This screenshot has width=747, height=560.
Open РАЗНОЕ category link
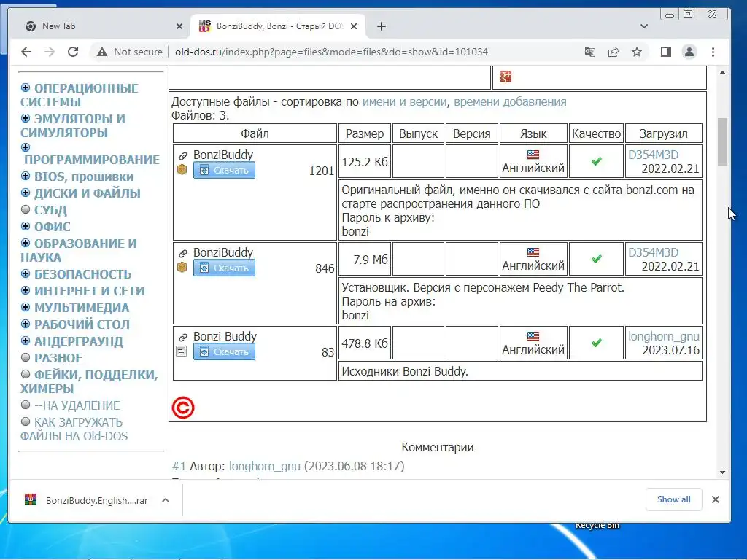click(x=58, y=357)
